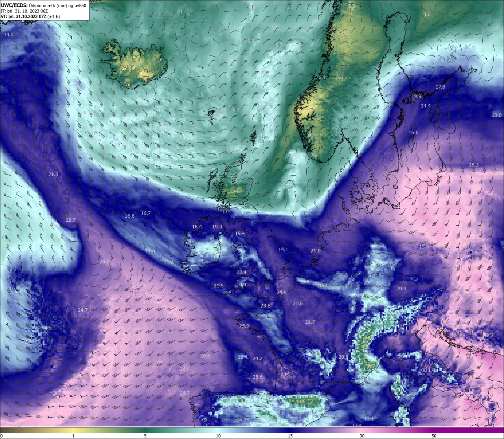Click the map value '7.1'
The width and height of the screenshot is (504, 439).
coord(180,12)
